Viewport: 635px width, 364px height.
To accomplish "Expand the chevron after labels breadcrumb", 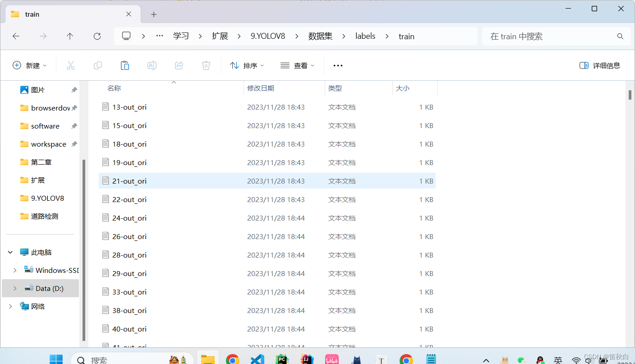I will 387,36.
